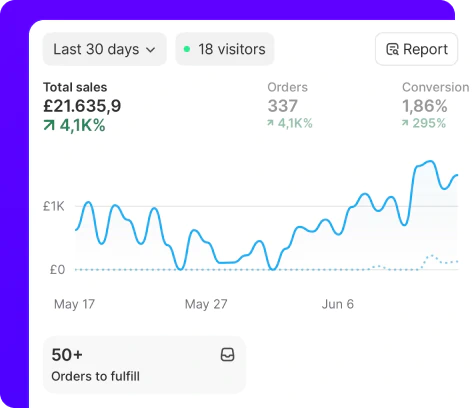Click the £21.635,9 total sales value
This screenshot has width=472, height=408.
point(82,106)
